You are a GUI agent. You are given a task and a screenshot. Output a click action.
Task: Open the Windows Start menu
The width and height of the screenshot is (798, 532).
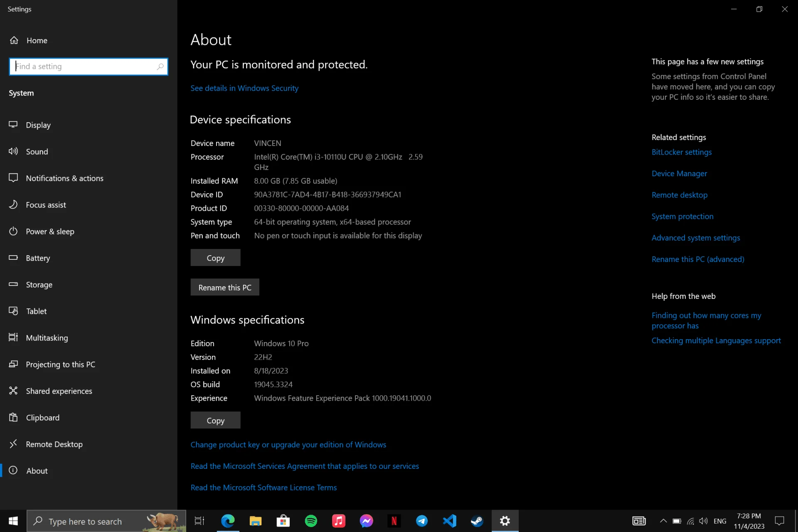pos(13,521)
